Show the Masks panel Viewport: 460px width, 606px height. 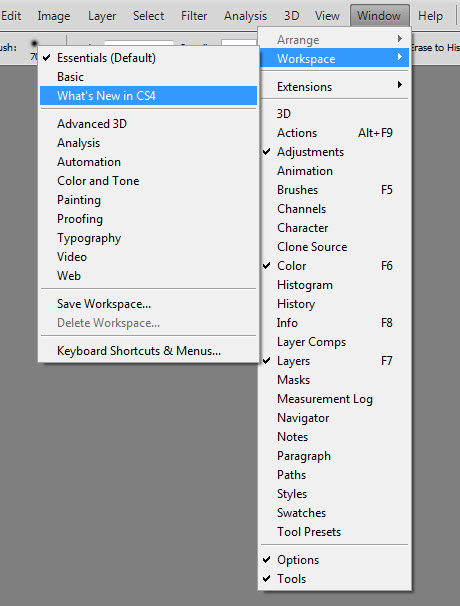pyautogui.click(x=334, y=380)
